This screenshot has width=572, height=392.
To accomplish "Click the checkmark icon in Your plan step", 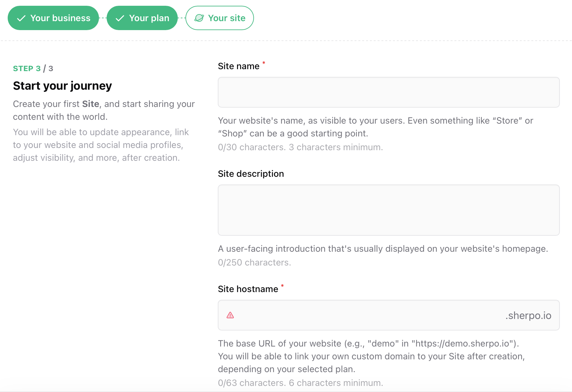I will (x=119, y=18).
